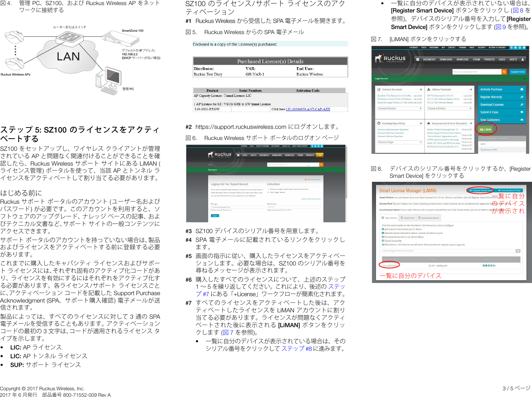This screenshot has width=532, height=397.
Task: Open Announcements & Forum Discussions arrow in figure 7
Action: 471,123
